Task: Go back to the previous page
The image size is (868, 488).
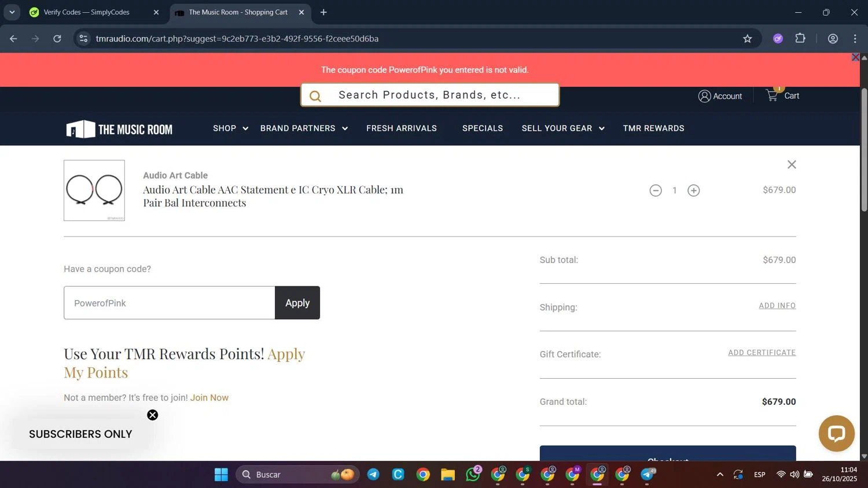Action: pyautogui.click(x=13, y=39)
